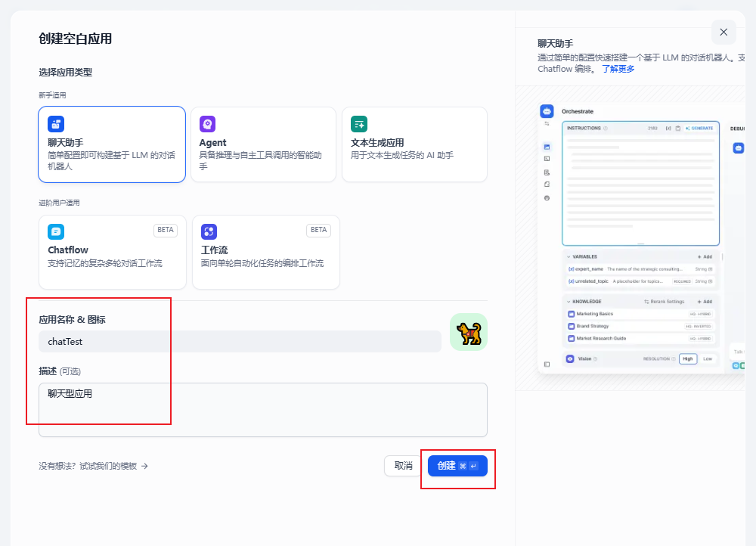
Task: Click the purple Agent icon
Action: click(x=207, y=124)
